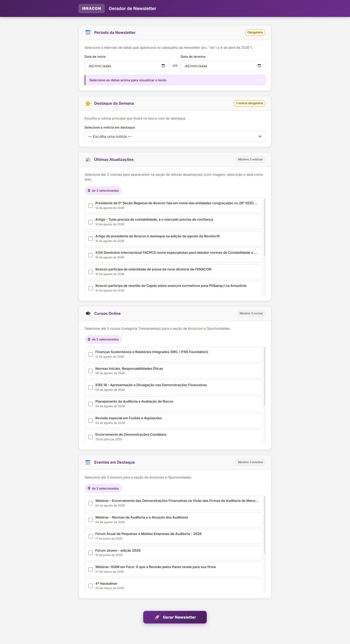This screenshot has width=350, height=644.
Task: Open the start date calendar picker icon
Action: click(x=163, y=66)
